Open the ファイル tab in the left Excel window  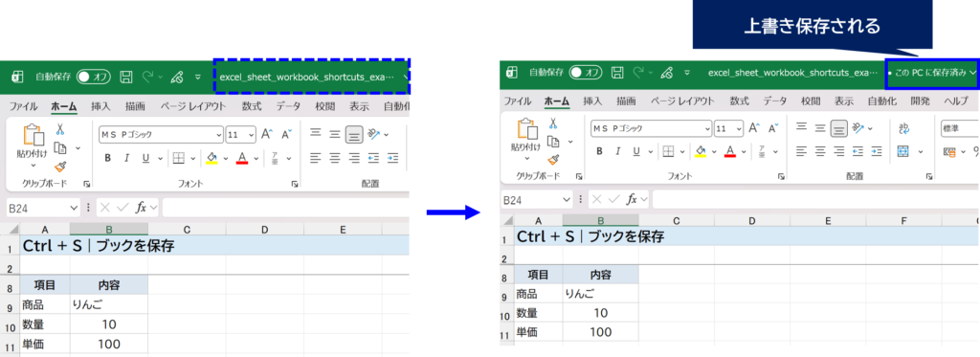click(24, 106)
